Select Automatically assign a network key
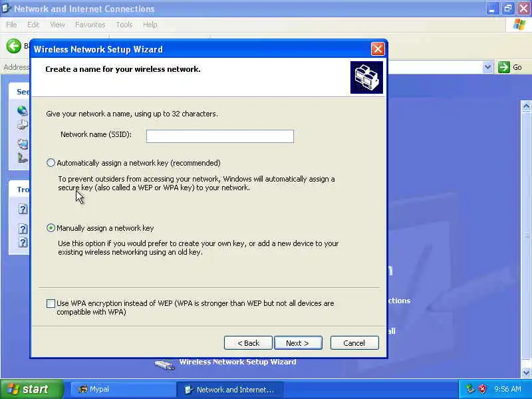Screen dimensions: 532x399 click(x=51, y=163)
